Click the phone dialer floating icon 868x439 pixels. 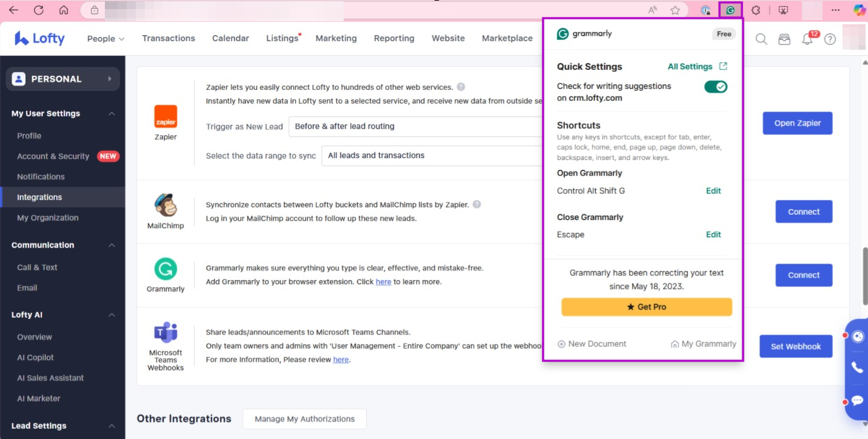point(857,367)
